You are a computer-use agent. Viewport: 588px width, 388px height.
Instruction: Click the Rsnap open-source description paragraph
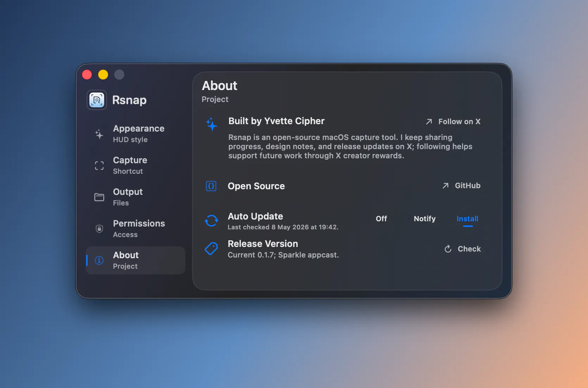point(350,146)
